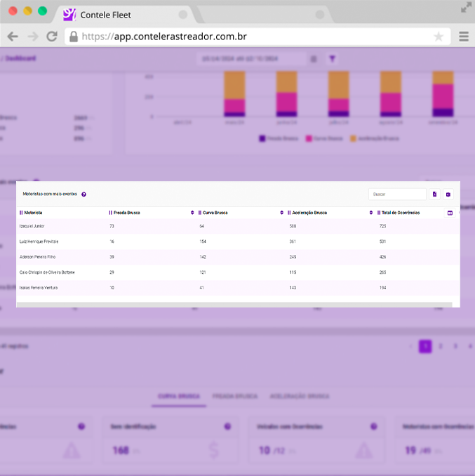Screen dimensions: 475x476
Task: Open help icon next to Motoristas com mais eventos
Action: [83, 194]
